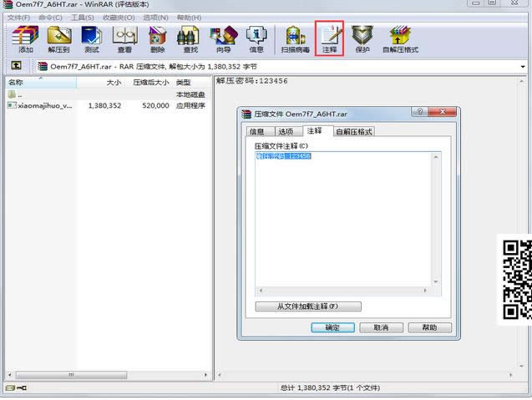This screenshot has width=532, height=400.
Task: Open the 文件(F) menu
Action: pos(18,17)
